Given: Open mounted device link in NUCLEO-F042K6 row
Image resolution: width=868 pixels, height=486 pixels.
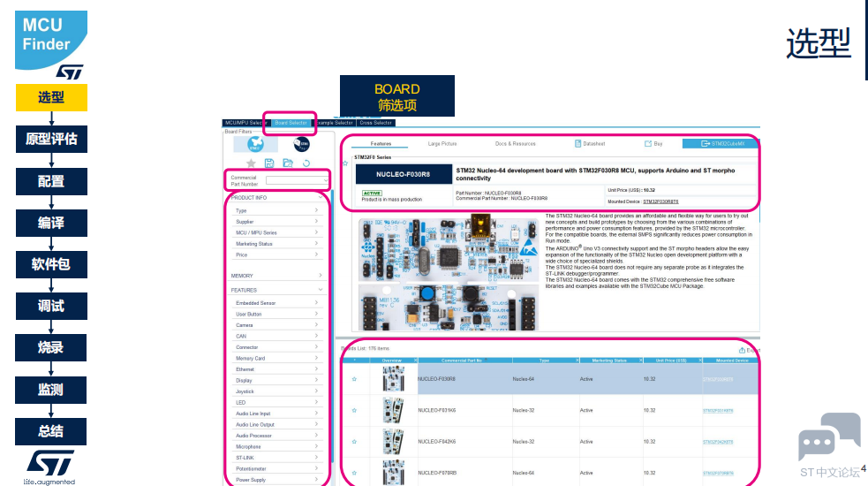Looking at the screenshot, I should [718, 442].
